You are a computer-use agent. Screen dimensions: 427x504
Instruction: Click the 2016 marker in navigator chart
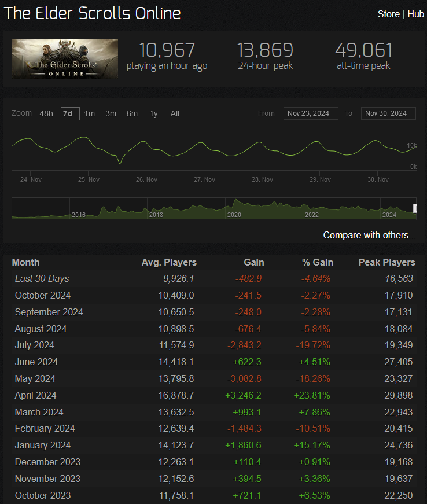(78, 215)
